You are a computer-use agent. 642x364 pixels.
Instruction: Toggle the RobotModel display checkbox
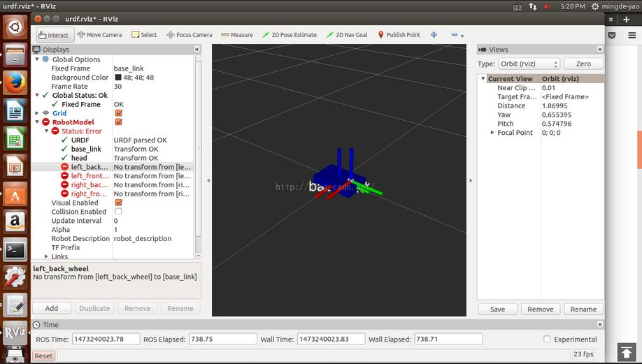click(x=119, y=122)
